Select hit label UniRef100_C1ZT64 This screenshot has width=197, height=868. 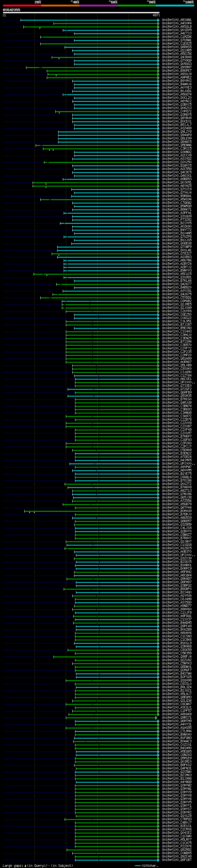[176, 375]
